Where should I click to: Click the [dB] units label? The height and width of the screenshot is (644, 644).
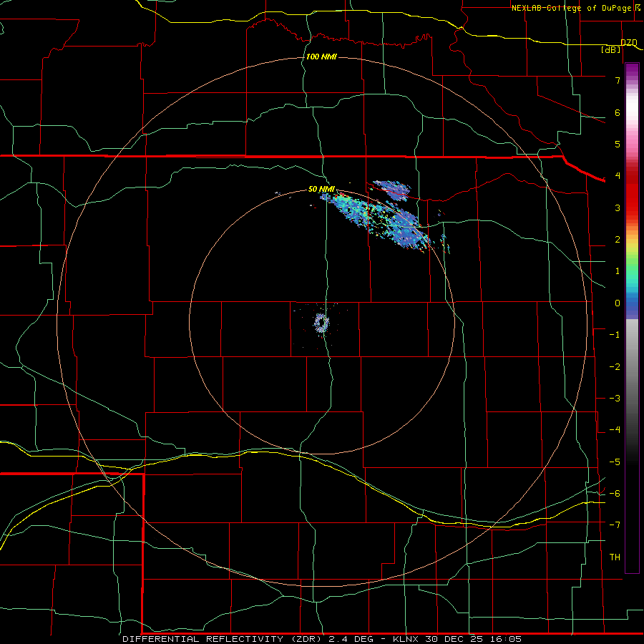pyautogui.click(x=611, y=49)
